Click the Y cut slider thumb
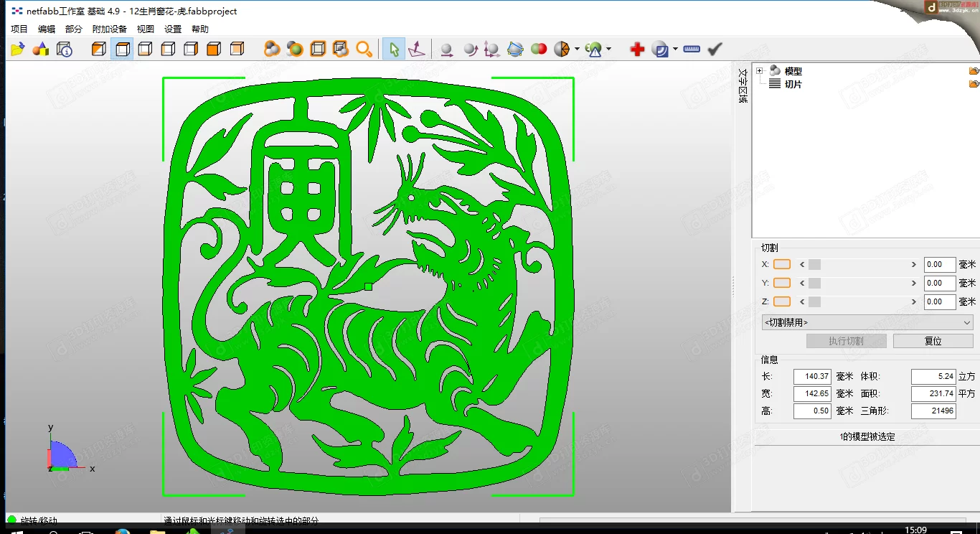 (x=814, y=283)
